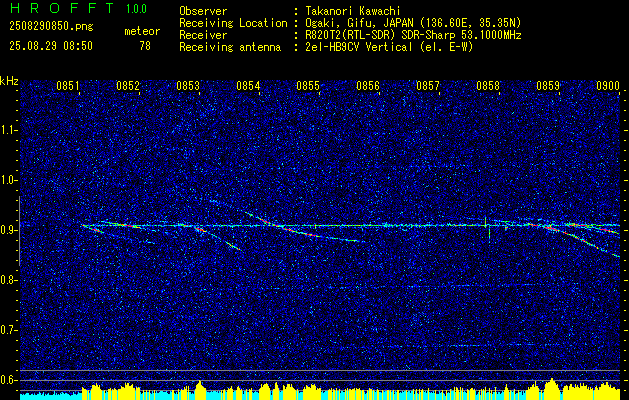The height and width of the screenshot is (400, 629).
Task: Select the filename 2508290850.png
Action: pos(51,26)
